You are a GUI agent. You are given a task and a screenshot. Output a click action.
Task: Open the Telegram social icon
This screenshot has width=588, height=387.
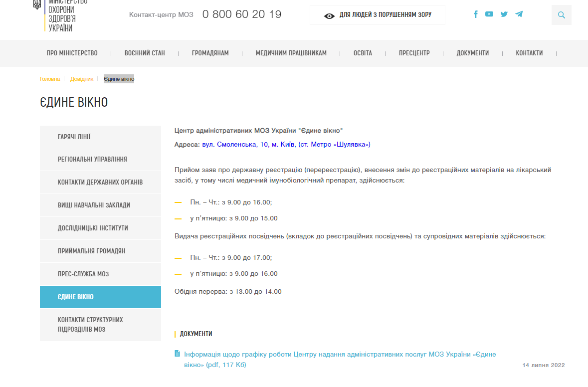pyautogui.click(x=519, y=14)
